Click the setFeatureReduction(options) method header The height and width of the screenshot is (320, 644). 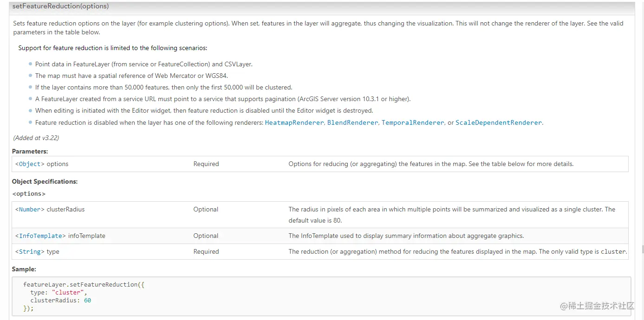point(60,6)
